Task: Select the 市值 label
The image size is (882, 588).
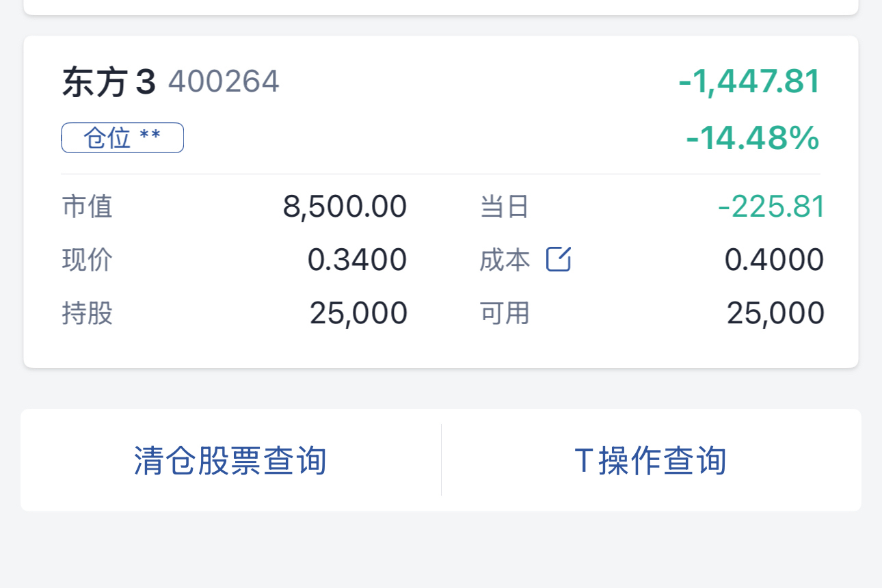Action: pos(88,206)
